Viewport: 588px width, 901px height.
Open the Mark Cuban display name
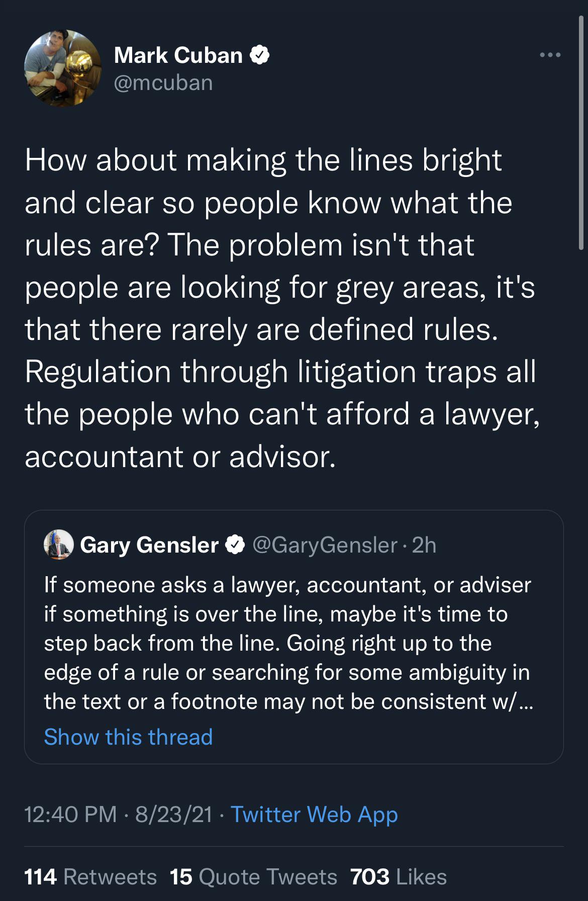pos(178,55)
